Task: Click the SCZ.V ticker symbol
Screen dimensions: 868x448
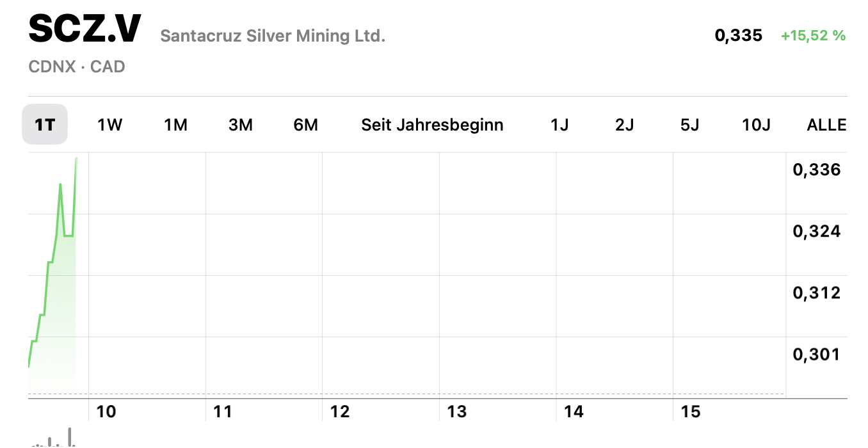Action: tap(85, 29)
